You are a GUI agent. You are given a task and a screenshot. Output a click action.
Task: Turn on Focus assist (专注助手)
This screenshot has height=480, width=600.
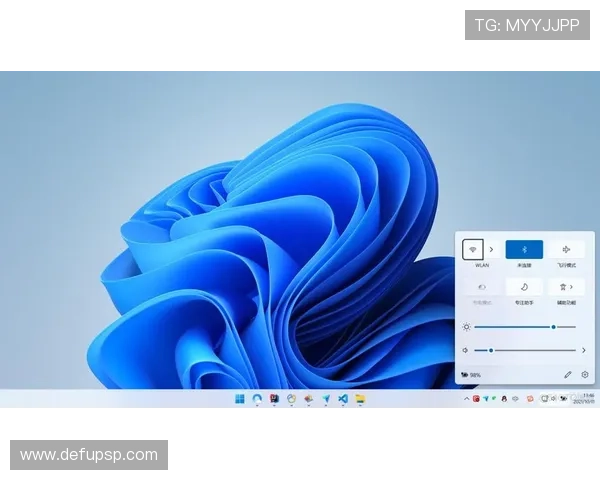click(524, 287)
